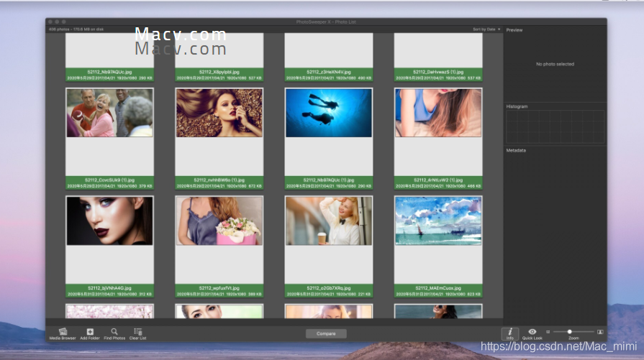Select the seniors with football thumbnail

pyautogui.click(x=109, y=113)
